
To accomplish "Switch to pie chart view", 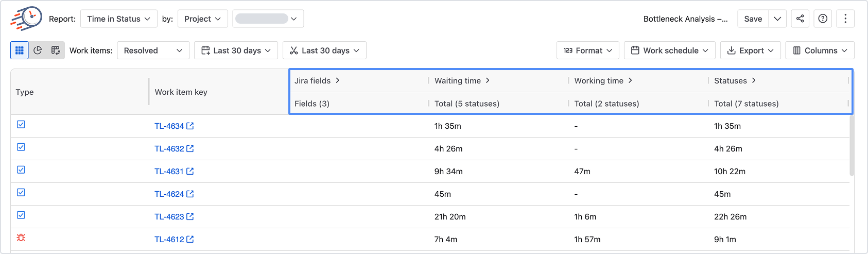I will coord(38,50).
